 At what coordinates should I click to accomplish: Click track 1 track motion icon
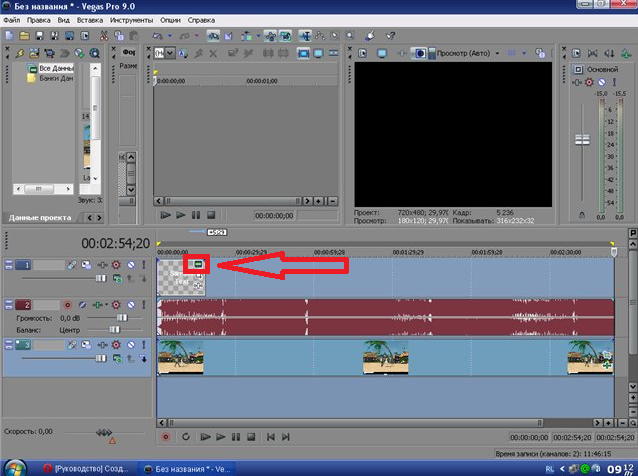point(86,265)
